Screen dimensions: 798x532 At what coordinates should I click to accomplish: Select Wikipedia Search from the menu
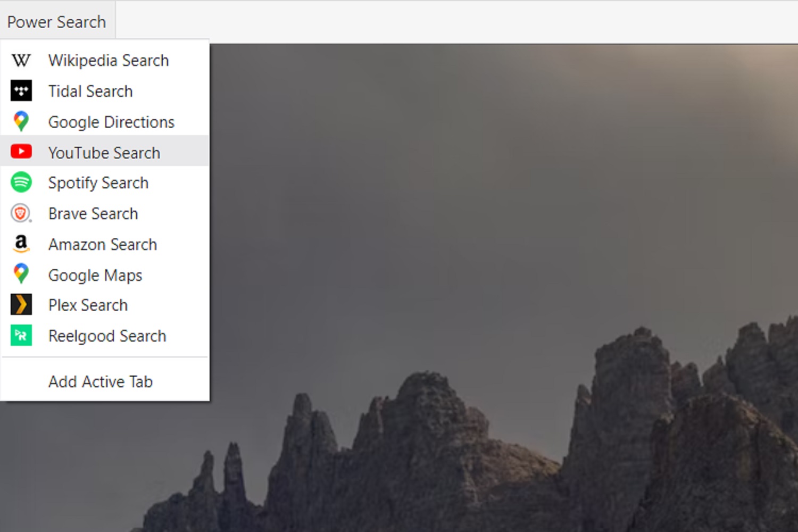(x=108, y=60)
